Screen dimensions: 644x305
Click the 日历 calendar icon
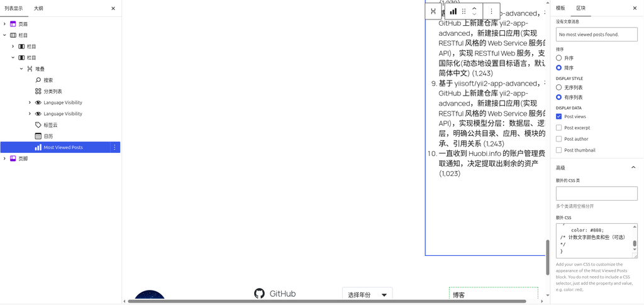[x=38, y=136]
